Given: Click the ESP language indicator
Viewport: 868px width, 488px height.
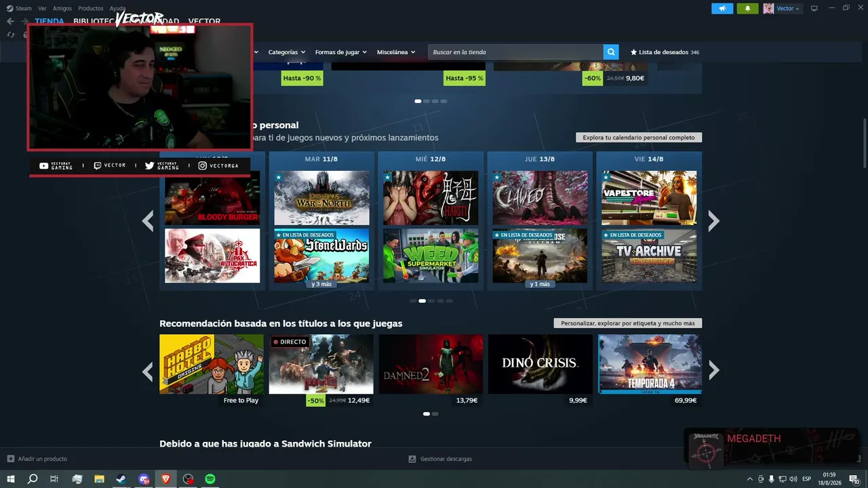Looking at the screenshot, I should (x=807, y=479).
